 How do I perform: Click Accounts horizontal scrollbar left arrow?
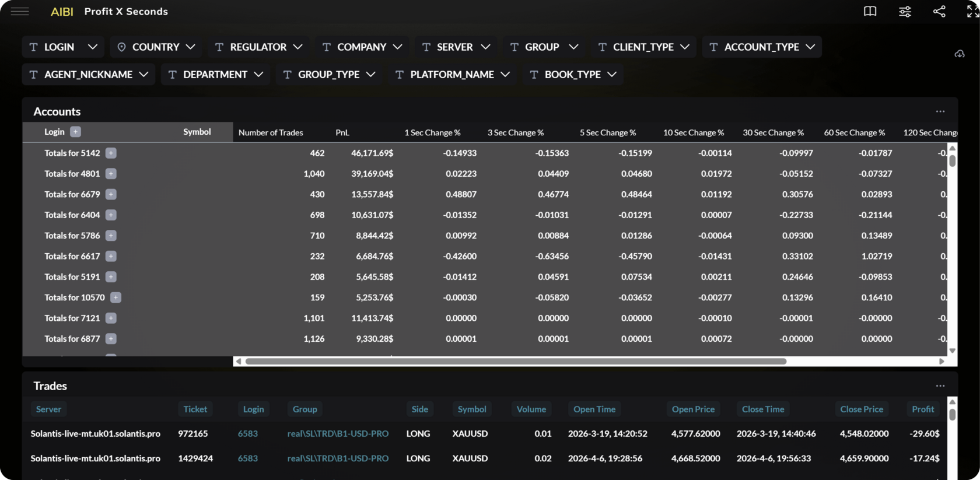click(238, 362)
